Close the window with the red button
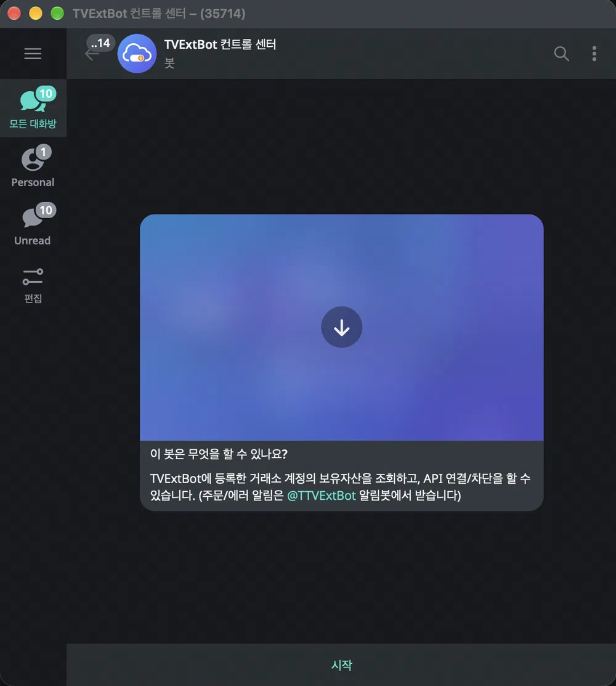The image size is (616, 686). pyautogui.click(x=14, y=14)
